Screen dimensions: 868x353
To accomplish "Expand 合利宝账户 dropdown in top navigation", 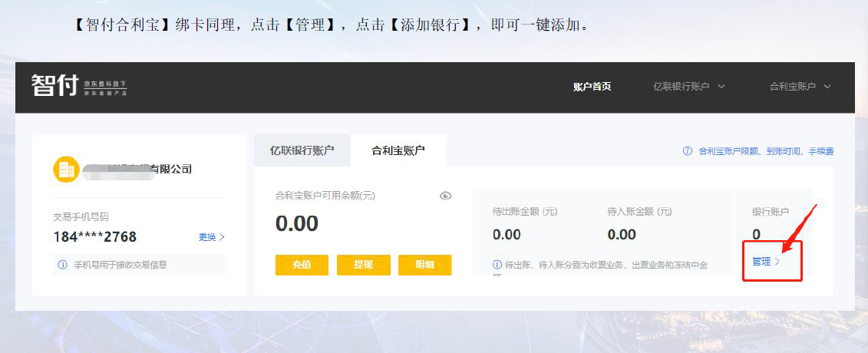I will tap(800, 87).
